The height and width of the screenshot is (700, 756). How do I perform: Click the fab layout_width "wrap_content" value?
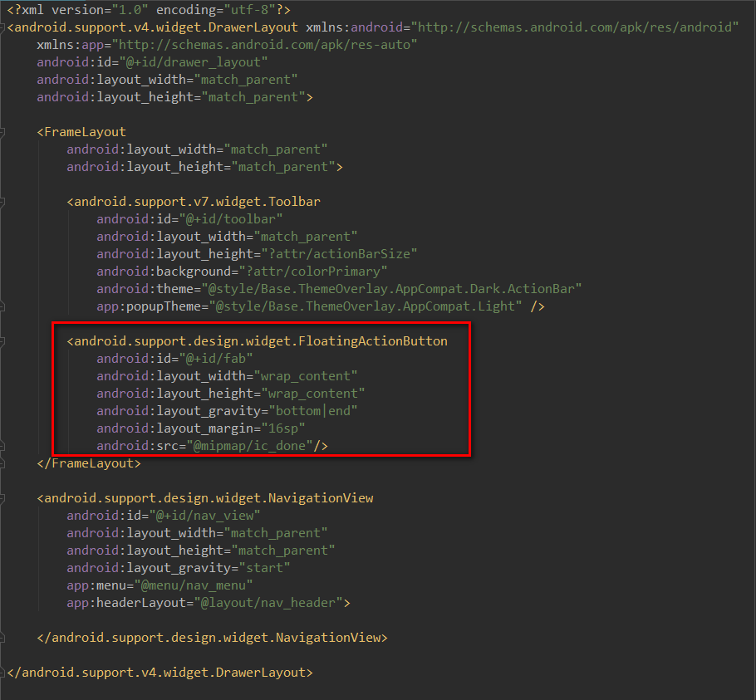tap(305, 376)
